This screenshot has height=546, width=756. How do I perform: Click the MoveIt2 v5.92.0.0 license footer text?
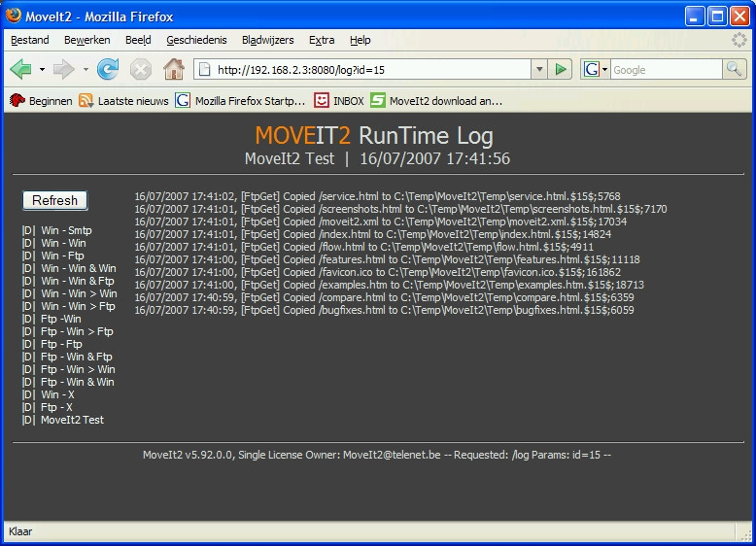pos(377,455)
